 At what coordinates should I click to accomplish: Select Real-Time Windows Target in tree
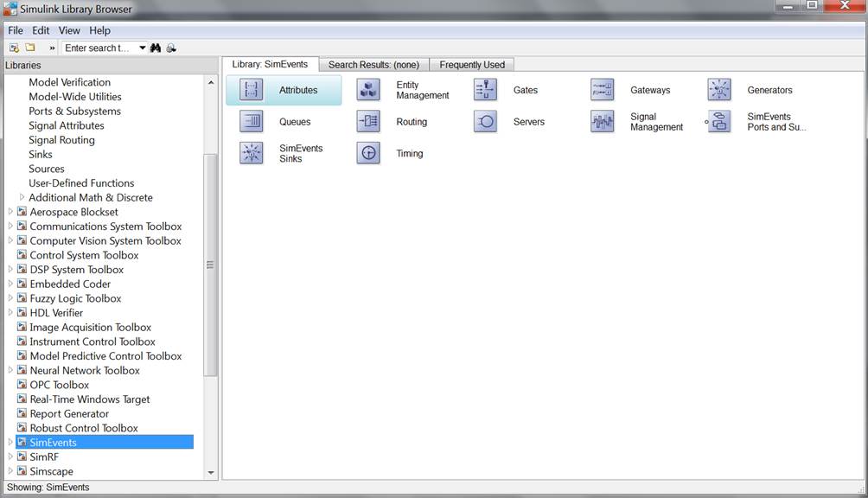click(90, 399)
